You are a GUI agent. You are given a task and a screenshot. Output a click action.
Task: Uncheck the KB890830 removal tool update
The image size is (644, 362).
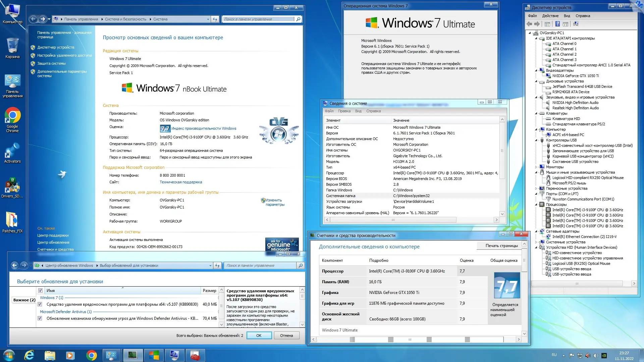[40, 304]
